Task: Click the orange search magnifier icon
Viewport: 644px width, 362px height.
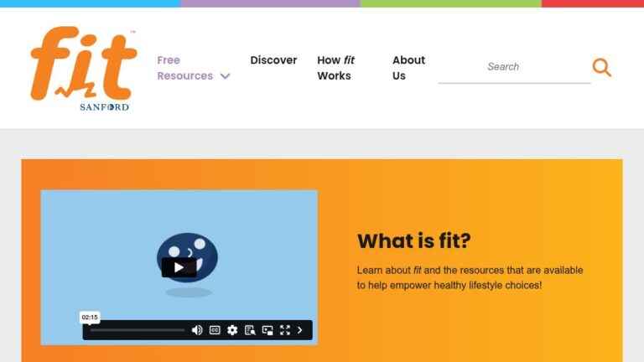Action: click(x=602, y=67)
